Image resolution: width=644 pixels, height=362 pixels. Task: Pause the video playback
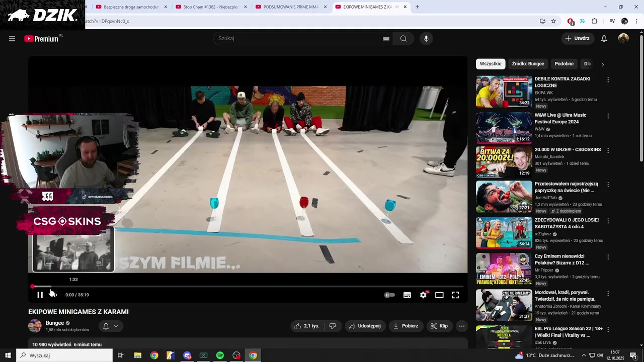point(40,295)
